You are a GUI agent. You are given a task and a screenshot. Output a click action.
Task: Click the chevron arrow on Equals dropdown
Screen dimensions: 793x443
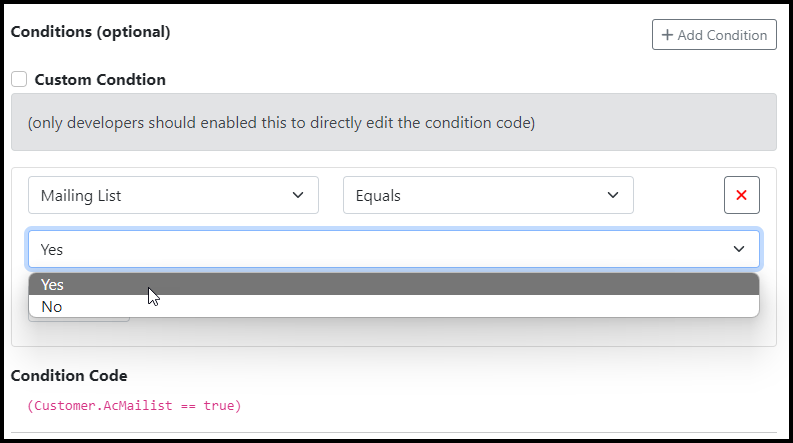click(x=613, y=195)
